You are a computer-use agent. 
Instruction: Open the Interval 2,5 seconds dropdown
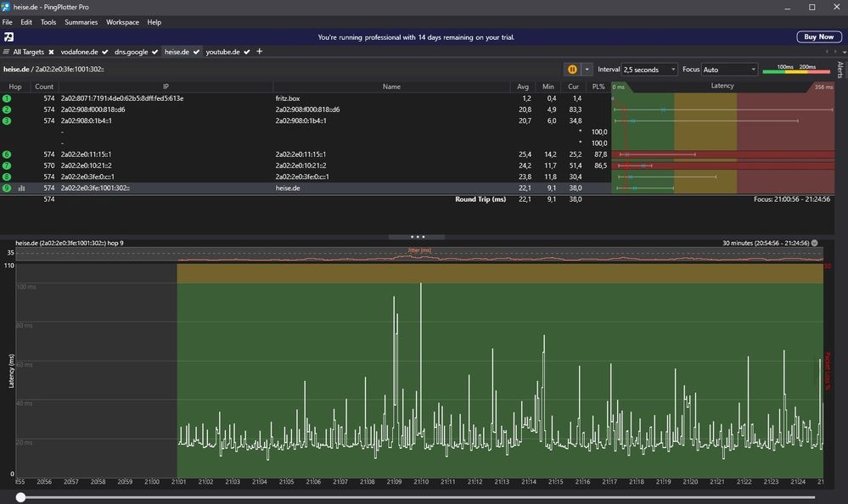coord(649,70)
